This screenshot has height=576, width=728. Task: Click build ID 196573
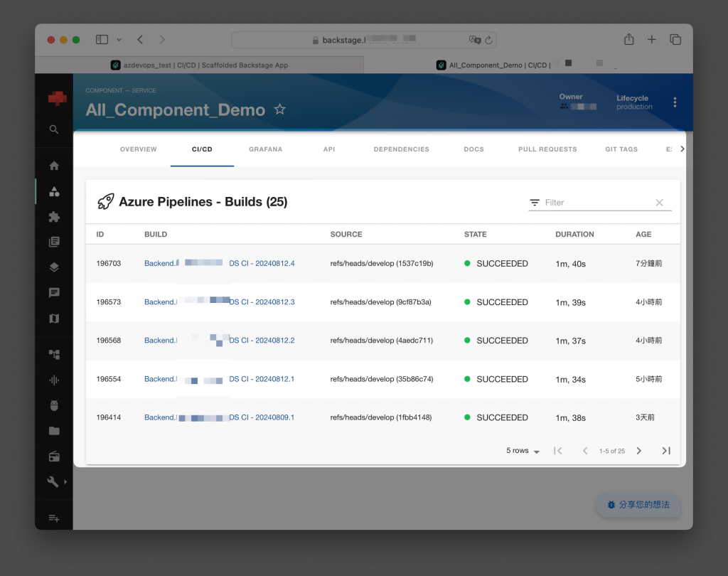[109, 302]
